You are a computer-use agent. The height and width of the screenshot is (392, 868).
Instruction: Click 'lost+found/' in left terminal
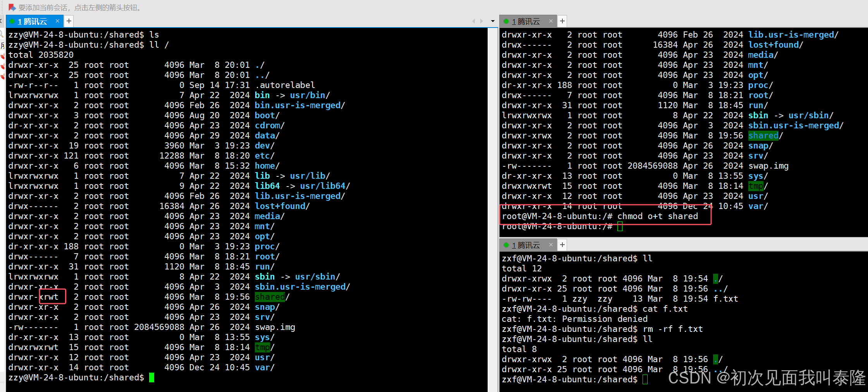282,206
